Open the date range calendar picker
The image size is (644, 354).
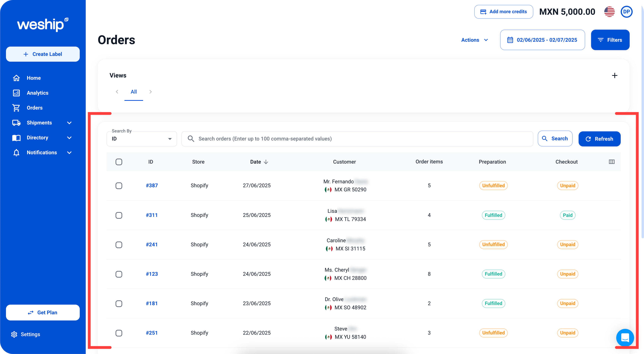tap(542, 40)
